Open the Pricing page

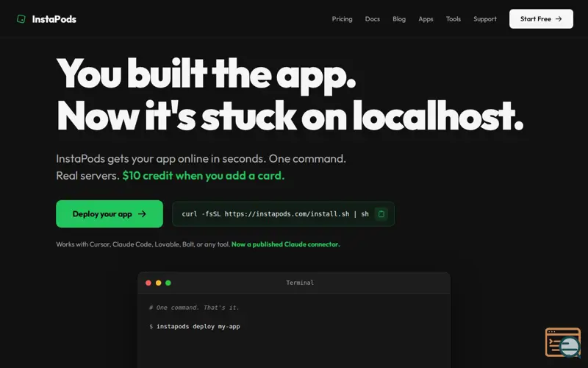click(342, 19)
